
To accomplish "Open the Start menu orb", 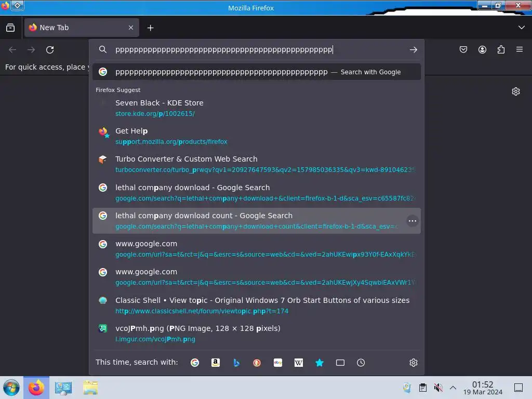I will [x=11, y=388].
